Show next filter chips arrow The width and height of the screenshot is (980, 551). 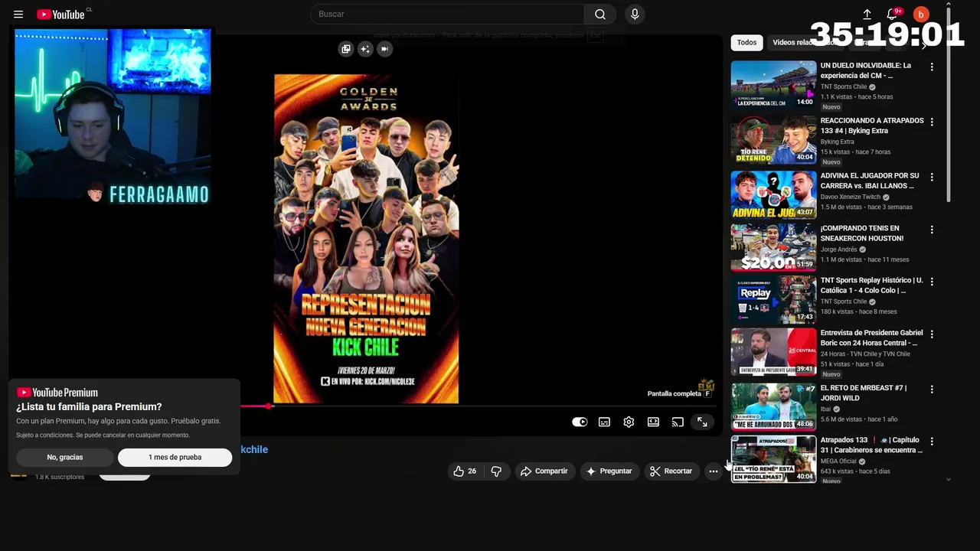(x=924, y=44)
